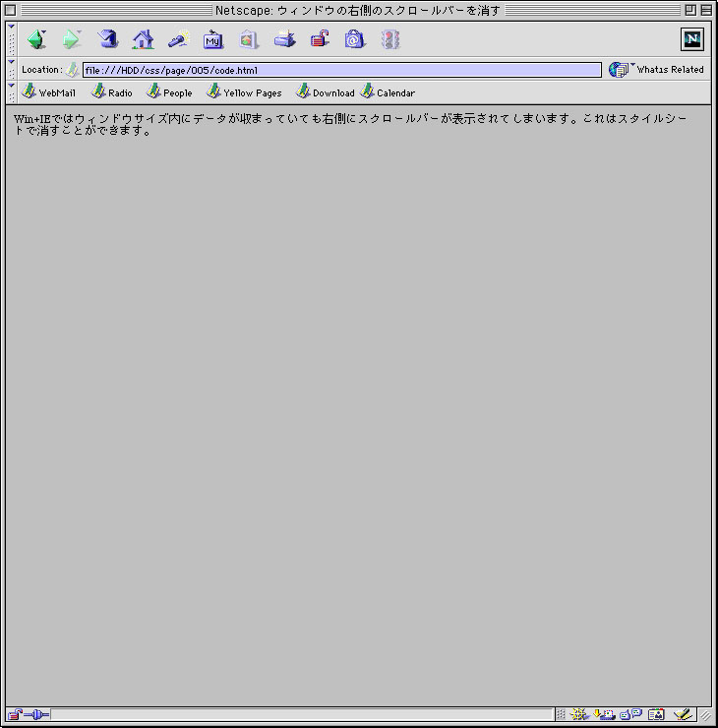Collapse the personal toolbar with its triangle
718x728 pixels.
(x=11, y=86)
